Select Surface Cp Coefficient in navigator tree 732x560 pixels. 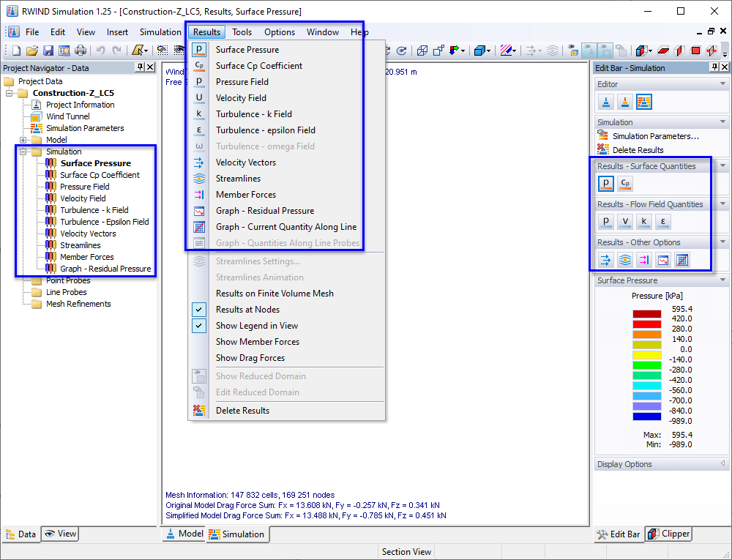[100, 175]
